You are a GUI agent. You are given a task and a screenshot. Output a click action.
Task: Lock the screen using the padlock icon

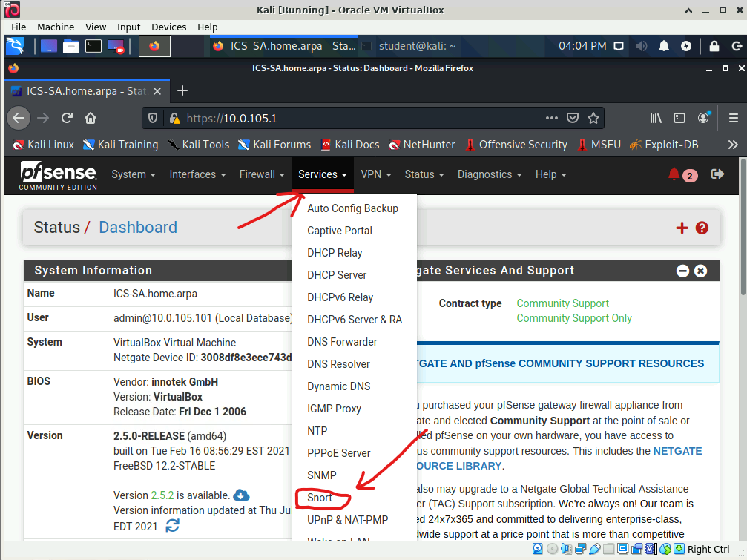pos(714,46)
